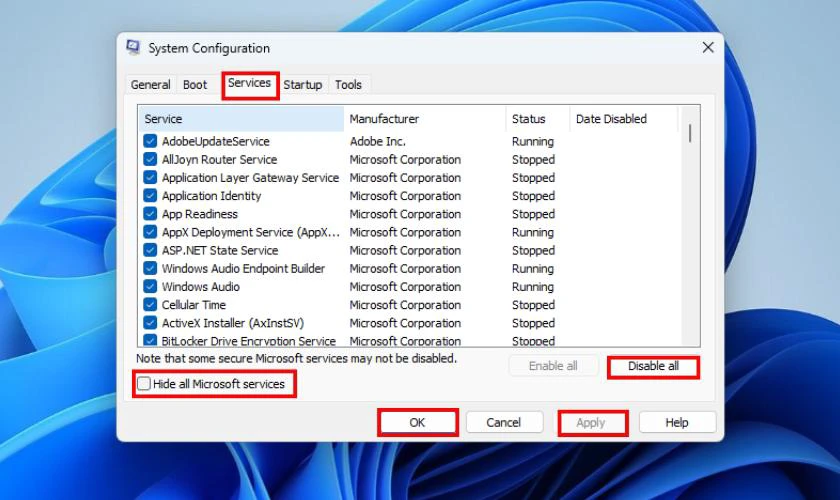
Task: Select the AdobeUpdateService row name
Action: (x=215, y=141)
